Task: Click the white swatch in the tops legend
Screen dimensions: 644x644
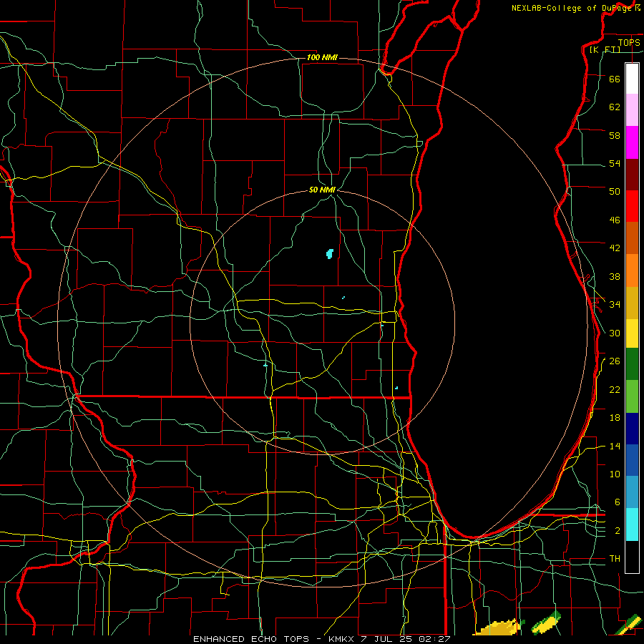Action: click(x=632, y=79)
